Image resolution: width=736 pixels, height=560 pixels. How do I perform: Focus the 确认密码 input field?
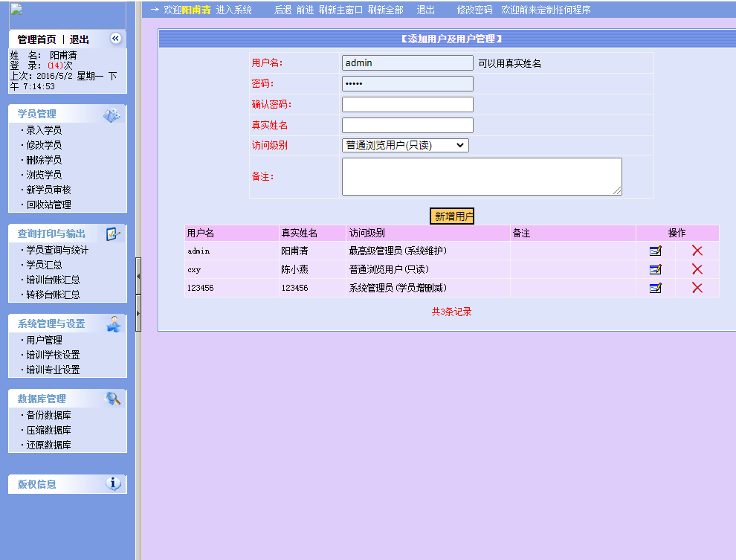[x=407, y=104]
